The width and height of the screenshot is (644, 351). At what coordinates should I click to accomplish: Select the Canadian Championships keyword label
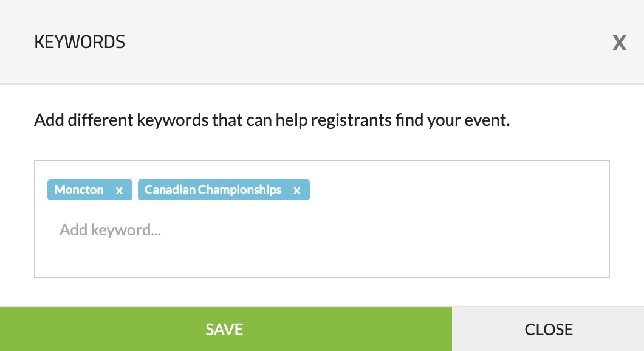(x=213, y=190)
